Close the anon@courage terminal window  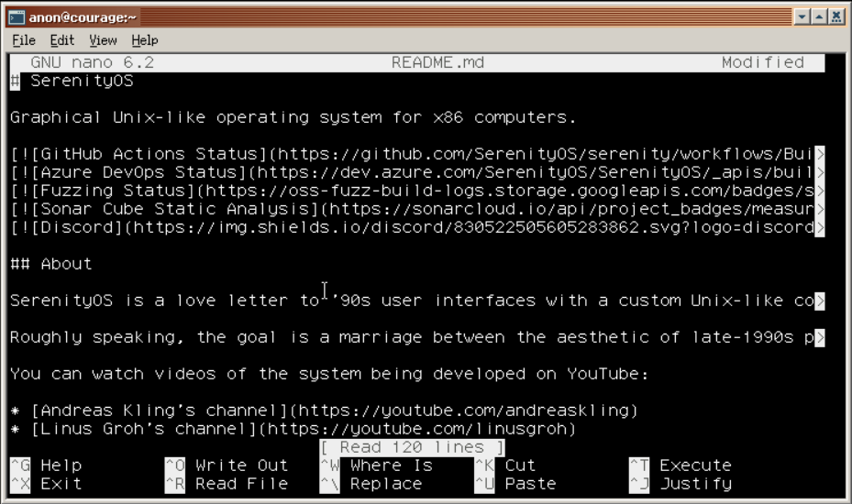(x=836, y=17)
